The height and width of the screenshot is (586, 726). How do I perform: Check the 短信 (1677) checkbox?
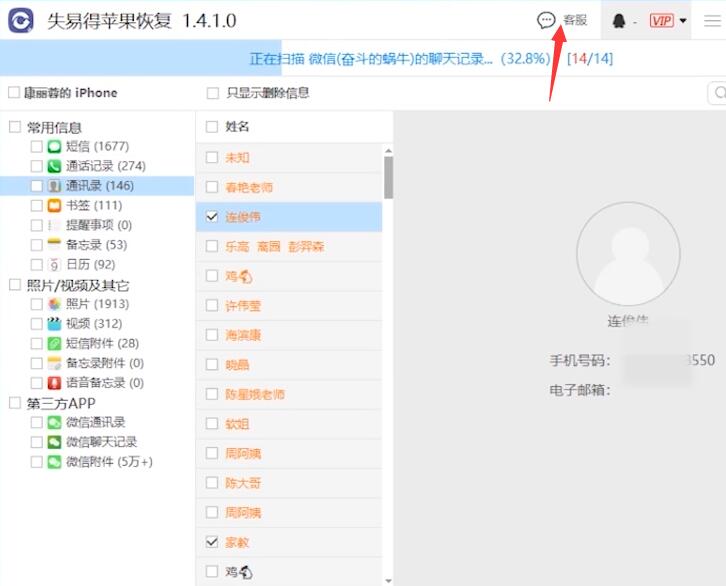[37, 147]
